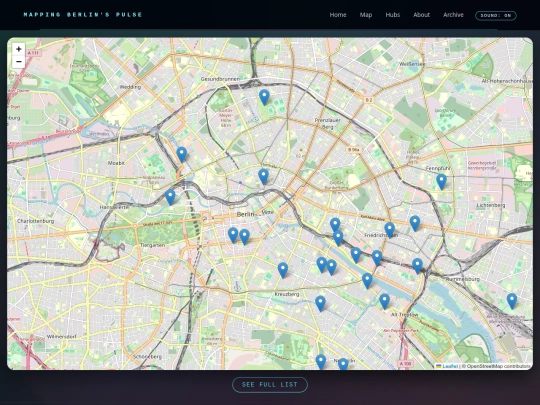Screen dimensions: 540x405
Task: Open the OpenStreetMap contributors link
Action: pos(498,366)
